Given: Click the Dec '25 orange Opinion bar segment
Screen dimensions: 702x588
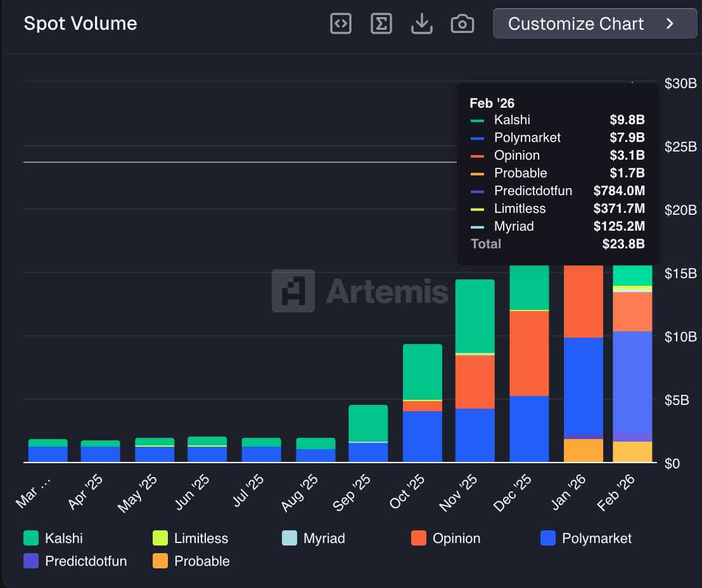Looking at the screenshot, I should [529, 354].
